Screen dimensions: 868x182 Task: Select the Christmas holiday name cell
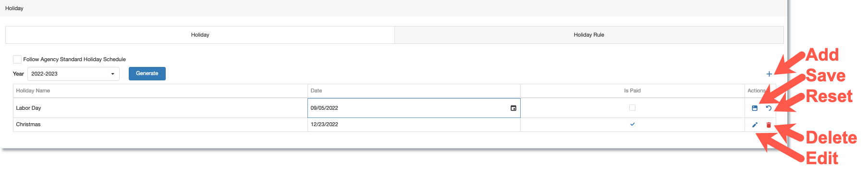tap(160, 124)
